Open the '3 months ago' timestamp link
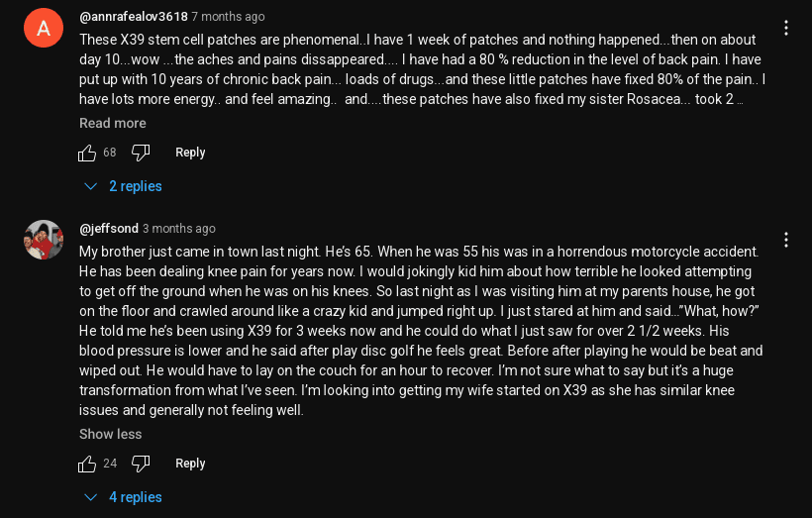Screen dimensions: 812x518 (179, 229)
